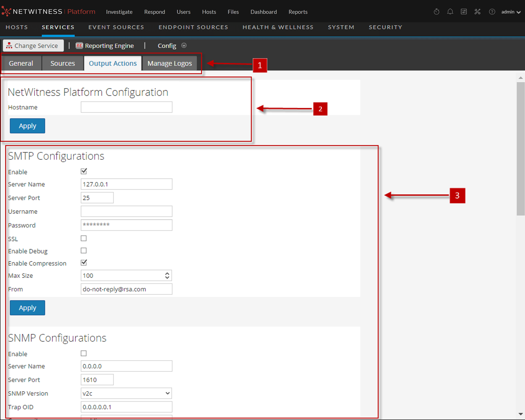Click the NetWitness logo icon

pyautogui.click(x=6, y=12)
